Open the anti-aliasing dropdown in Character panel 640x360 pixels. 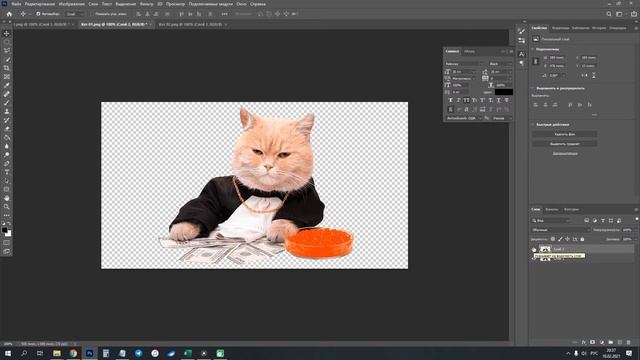click(x=501, y=118)
